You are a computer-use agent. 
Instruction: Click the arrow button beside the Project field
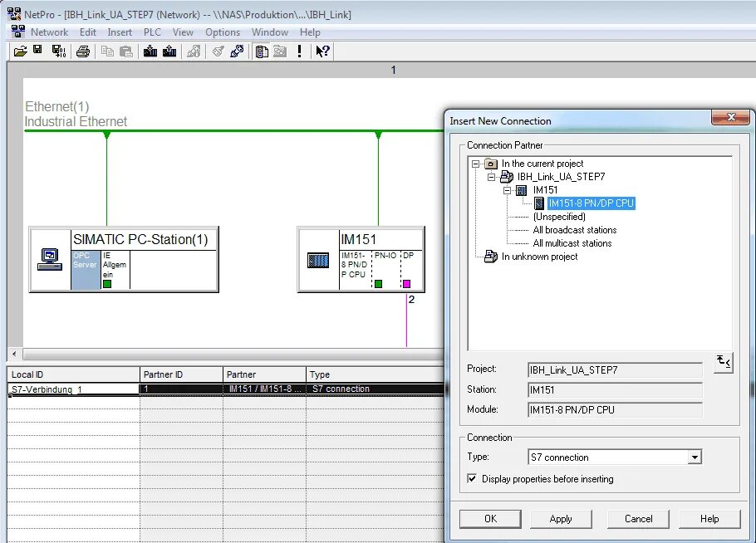pyautogui.click(x=724, y=362)
